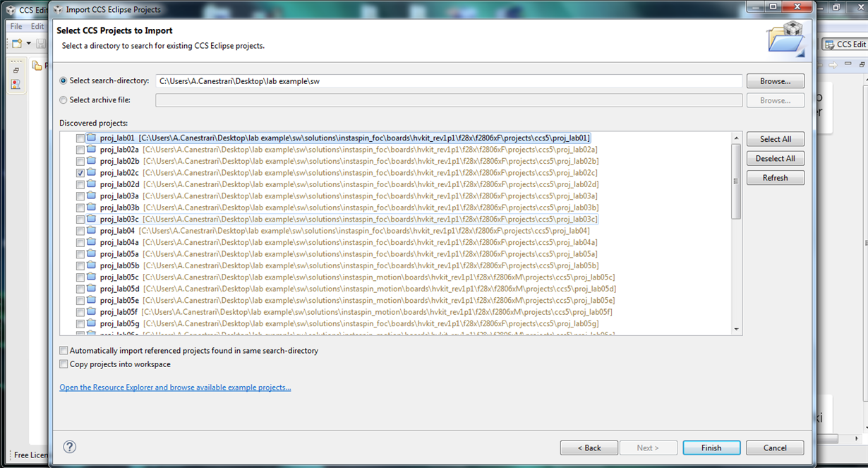This screenshot has width=868, height=468.
Task: Select the proj_lab05a project row text
Action: tap(349, 254)
